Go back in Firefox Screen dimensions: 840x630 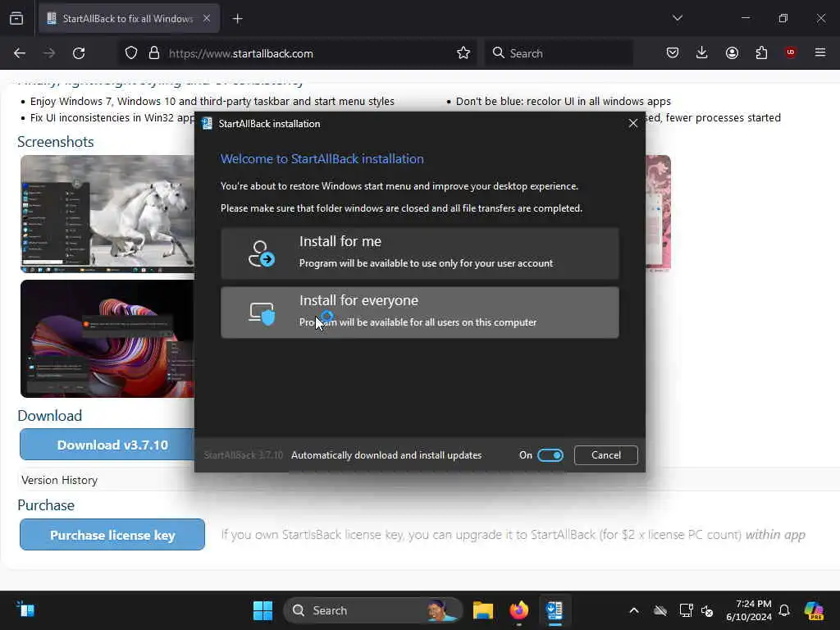[20, 53]
